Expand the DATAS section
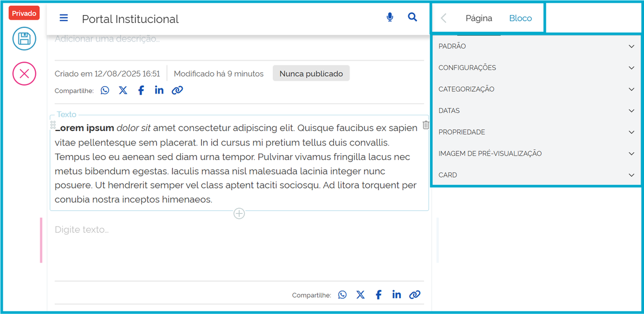This screenshot has width=644, height=314. (x=536, y=111)
